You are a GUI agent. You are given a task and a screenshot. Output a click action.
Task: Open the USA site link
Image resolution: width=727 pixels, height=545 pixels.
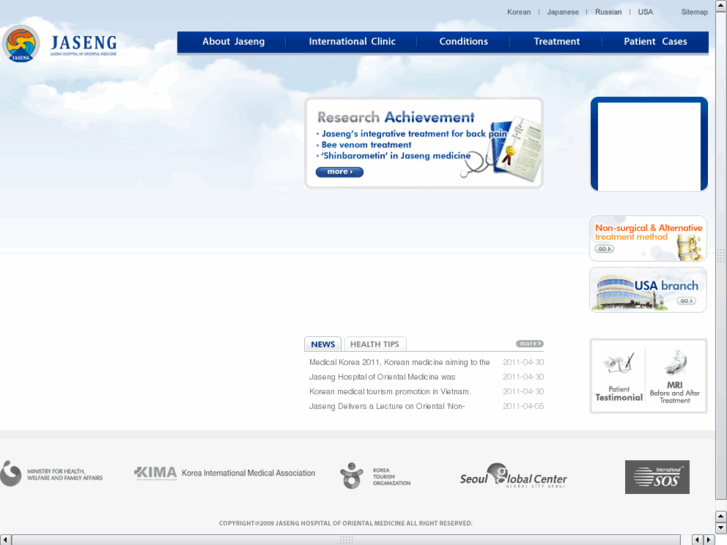click(x=645, y=12)
